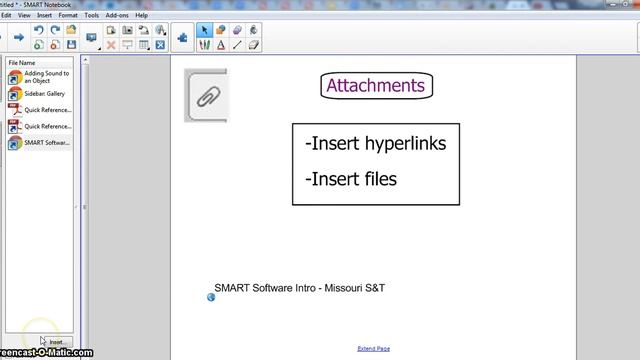Click the blue X box icon
640x360 pixels.
[160, 45]
